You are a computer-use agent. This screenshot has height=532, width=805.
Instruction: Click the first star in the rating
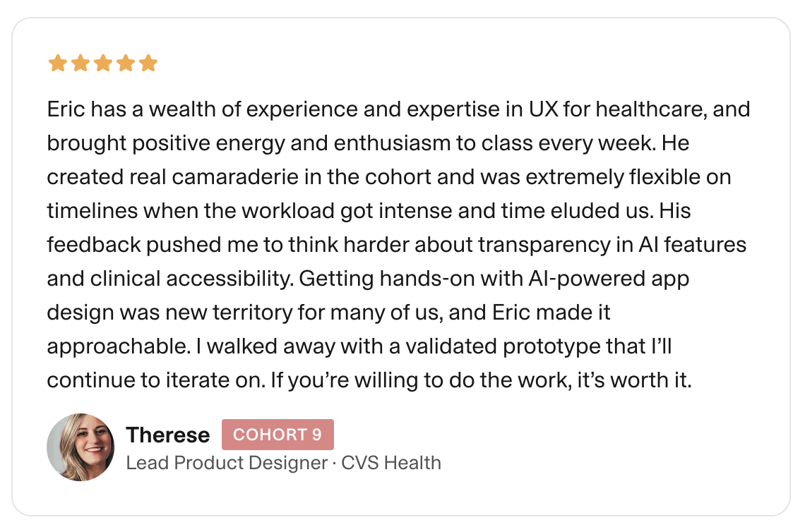pyautogui.click(x=57, y=64)
